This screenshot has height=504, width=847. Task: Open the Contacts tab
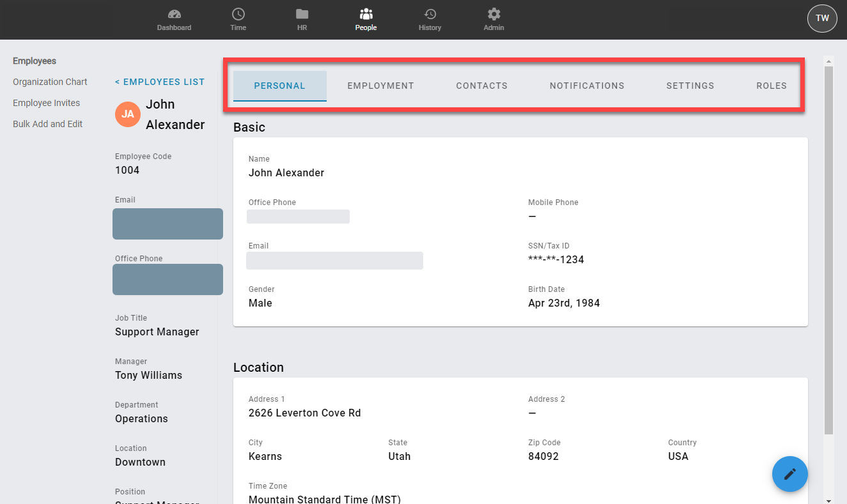481,86
